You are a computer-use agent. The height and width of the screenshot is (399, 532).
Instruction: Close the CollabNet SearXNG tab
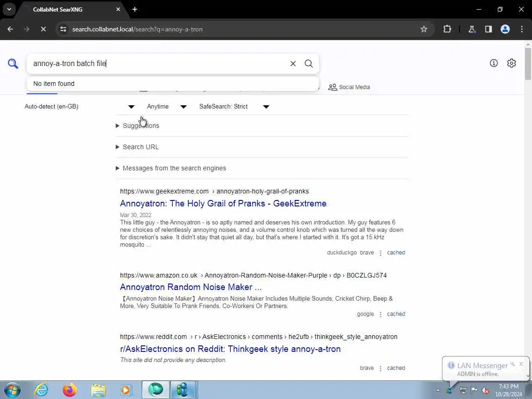point(118,10)
